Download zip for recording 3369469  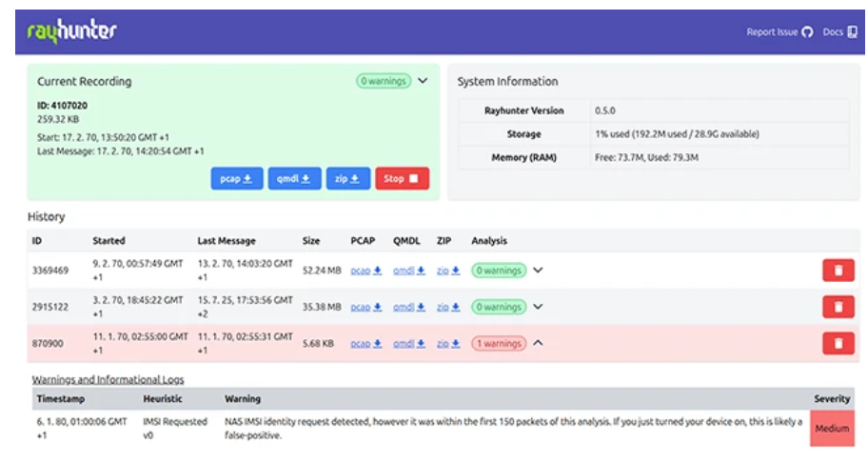448,271
